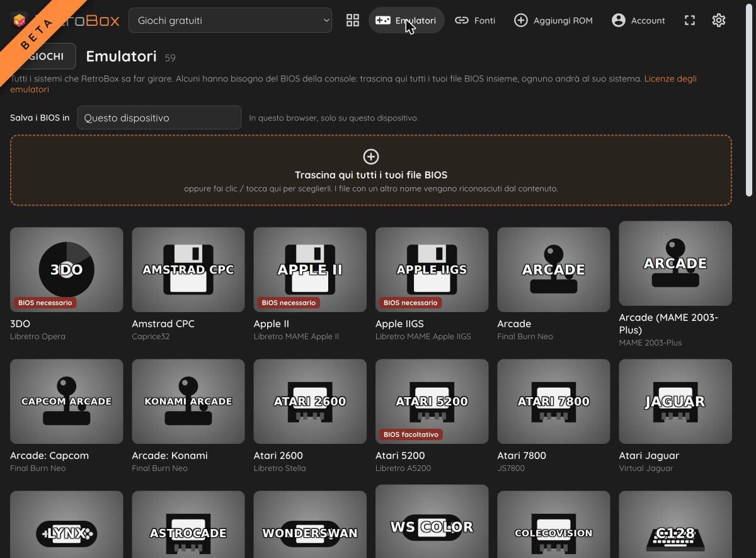Click the Libretro Stella subtitle
The width and height of the screenshot is (756, 558).
280,468
